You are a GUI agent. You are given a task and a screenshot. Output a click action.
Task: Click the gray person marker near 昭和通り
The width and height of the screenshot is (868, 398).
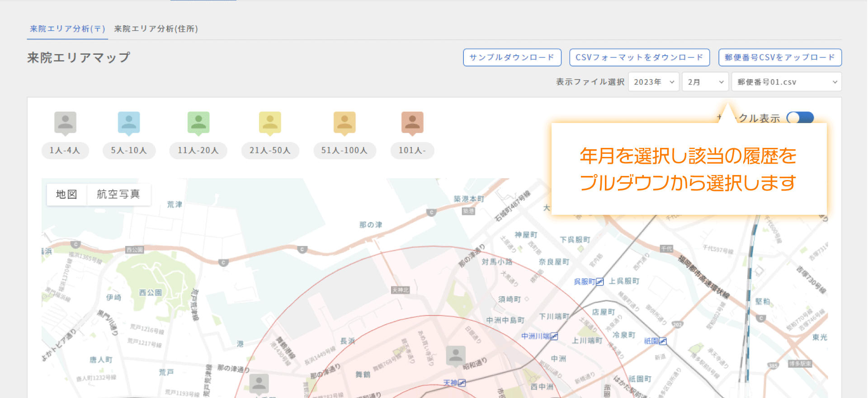(x=456, y=356)
